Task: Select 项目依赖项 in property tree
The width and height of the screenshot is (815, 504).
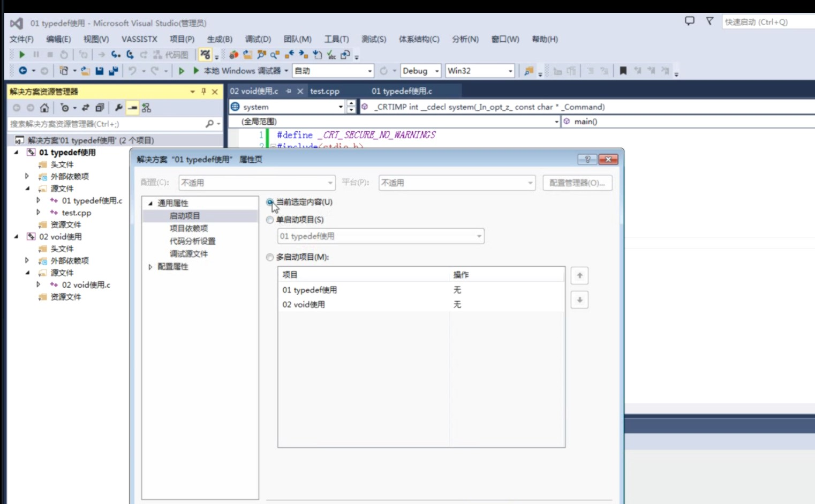Action: pos(189,228)
